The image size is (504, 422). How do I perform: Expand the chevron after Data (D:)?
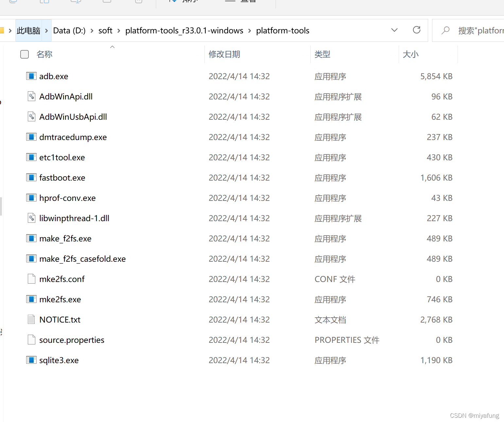92,31
